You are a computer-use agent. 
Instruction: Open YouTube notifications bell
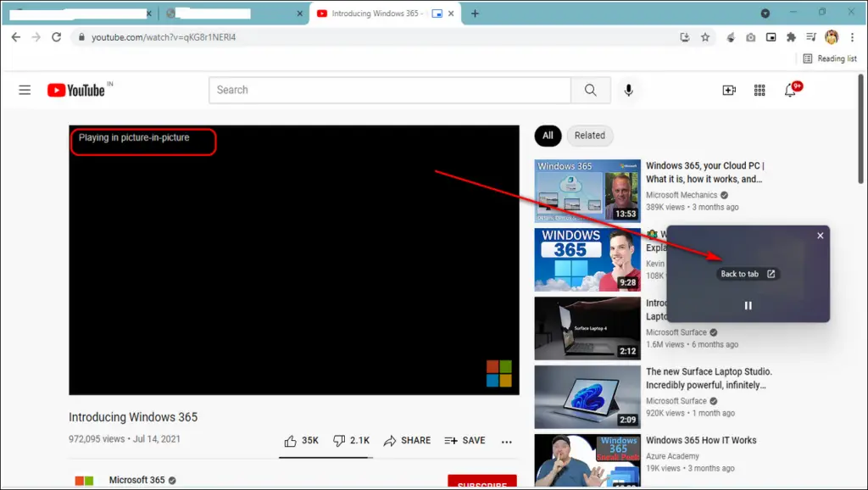(x=791, y=90)
